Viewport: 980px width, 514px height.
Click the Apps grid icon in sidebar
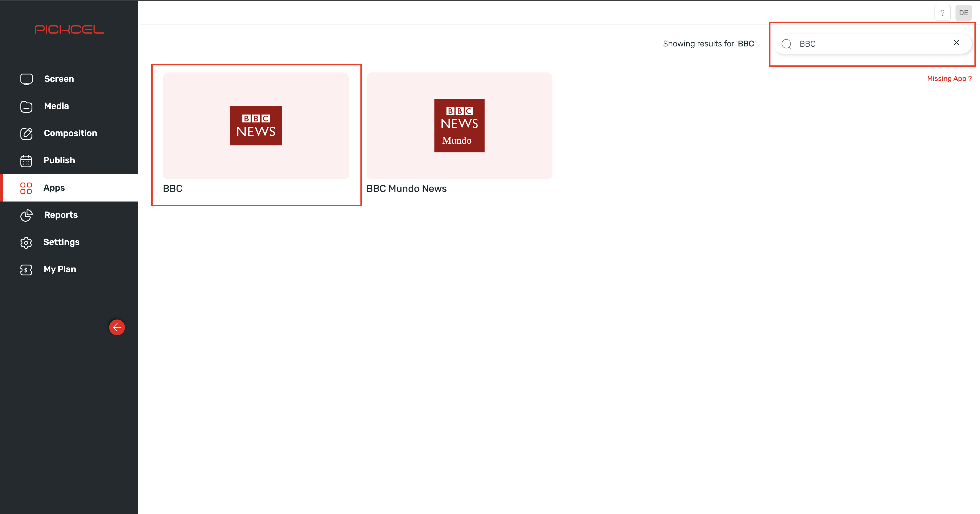[26, 188]
